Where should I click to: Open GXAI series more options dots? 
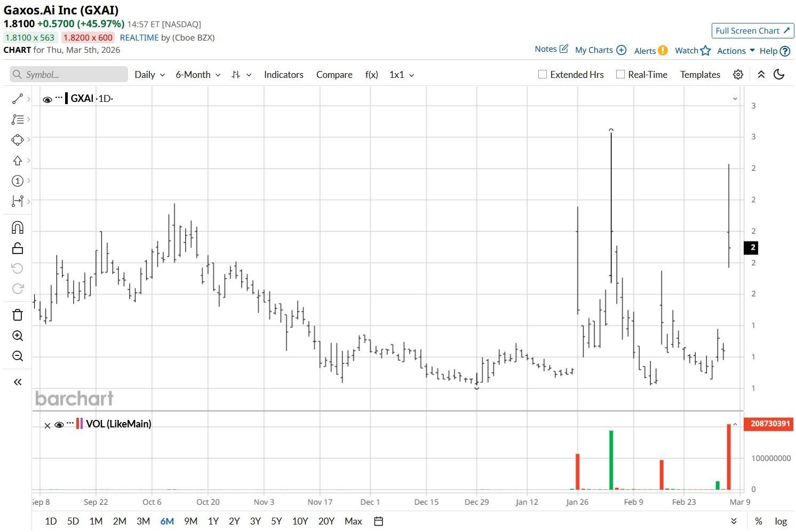click(59, 98)
